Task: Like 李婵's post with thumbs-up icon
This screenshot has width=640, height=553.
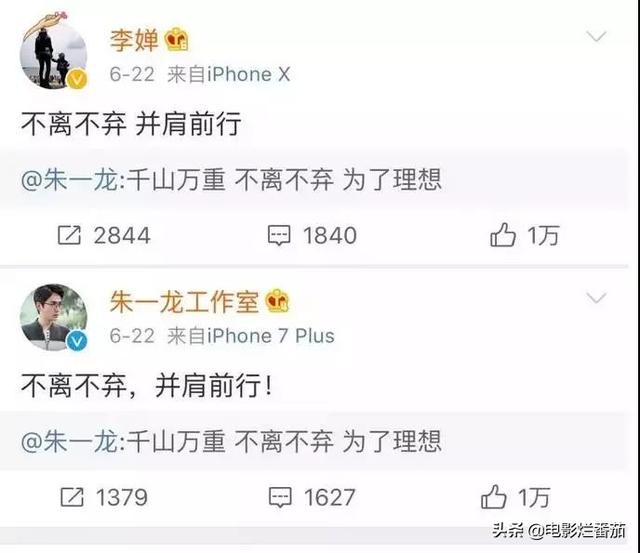Action: (502, 234)
